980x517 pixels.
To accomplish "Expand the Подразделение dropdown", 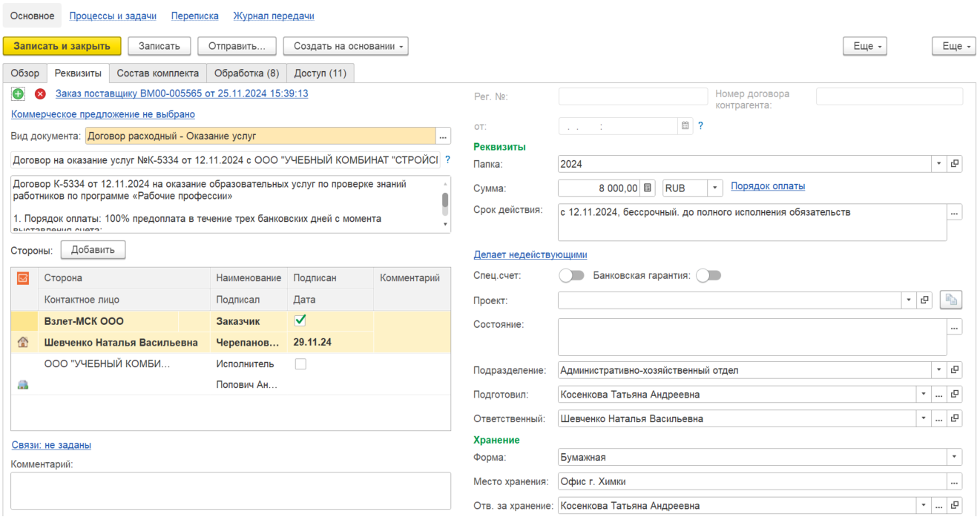I will coord(939,370).
